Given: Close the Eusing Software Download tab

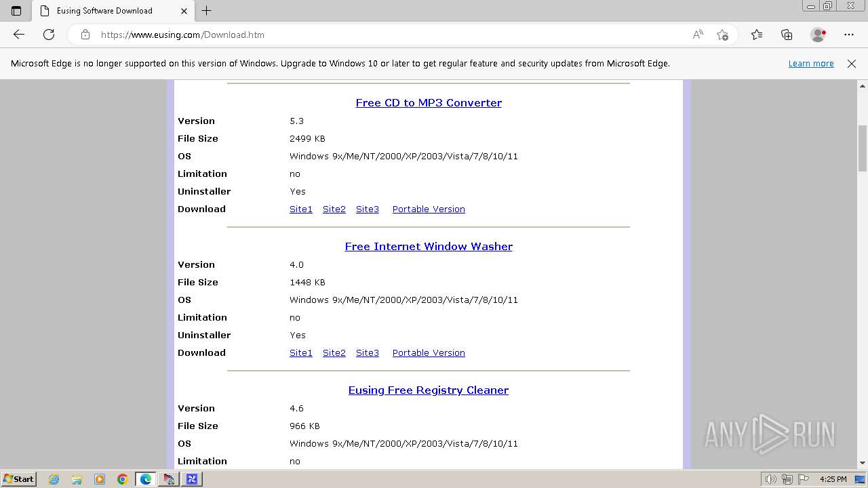Looking at the screenshot, I should tap(184, 11).
